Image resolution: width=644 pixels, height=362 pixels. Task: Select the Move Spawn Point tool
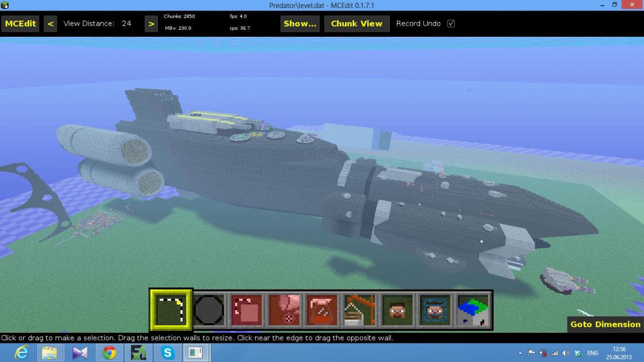click(x=435, y=309)
